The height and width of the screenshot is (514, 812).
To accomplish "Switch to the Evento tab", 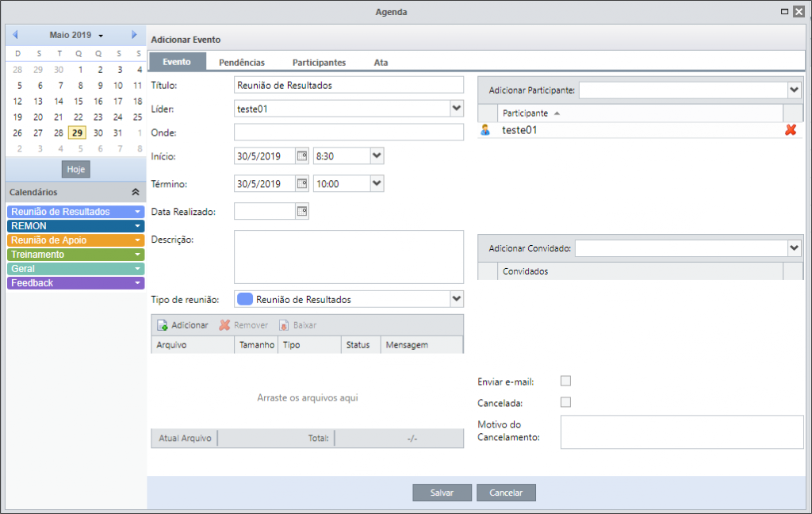I will pyautogui.click(x=177, y=62).
